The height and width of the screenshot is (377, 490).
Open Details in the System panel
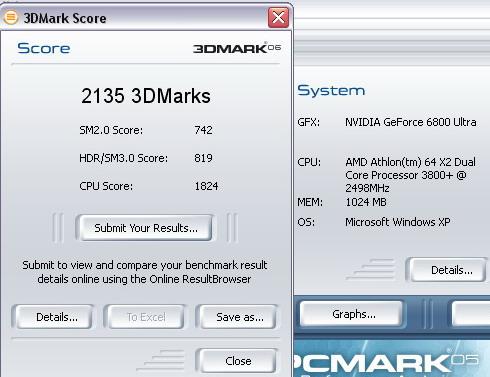(x=448, y=270)
